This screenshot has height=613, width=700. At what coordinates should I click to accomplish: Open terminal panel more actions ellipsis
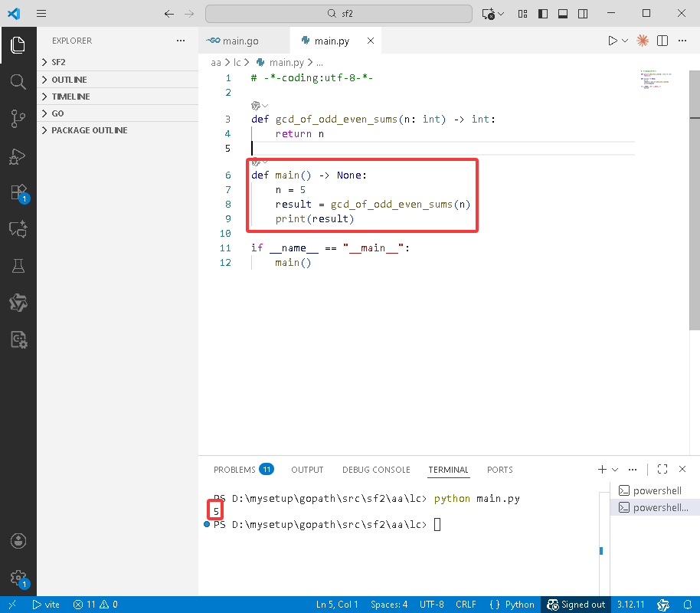tap(633, 470)
